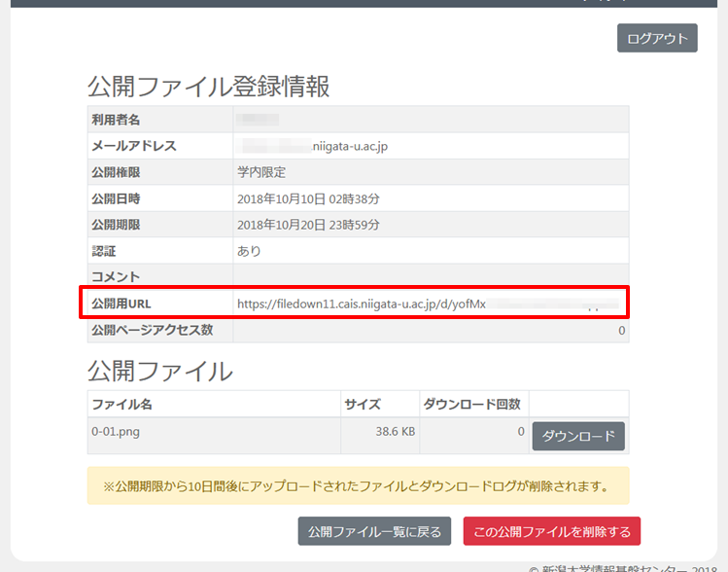Click the 38.6 KB file size cell
728x572 pixels.
point(396,430)
